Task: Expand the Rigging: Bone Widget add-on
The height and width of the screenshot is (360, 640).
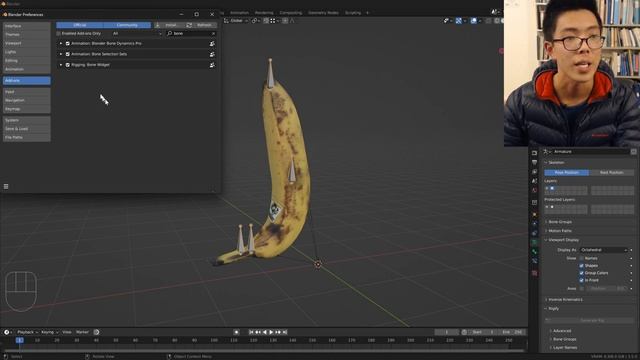Action: [61, 64]
